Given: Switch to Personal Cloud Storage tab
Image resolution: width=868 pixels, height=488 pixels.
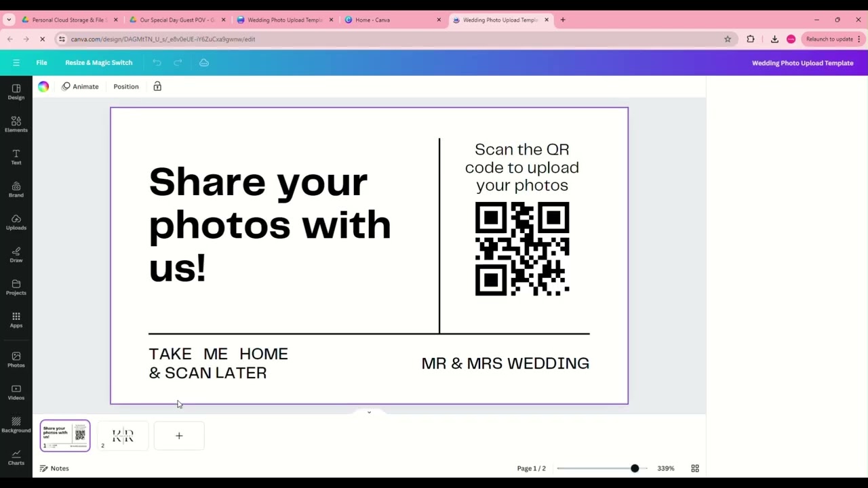Looking at the screenshot, I should [68, 20].
